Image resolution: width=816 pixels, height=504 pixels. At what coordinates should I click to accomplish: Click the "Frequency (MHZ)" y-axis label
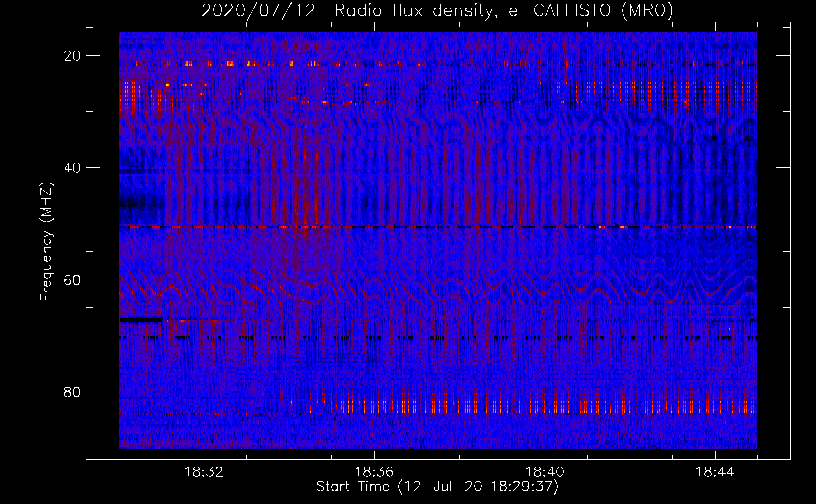pos(46,242)
